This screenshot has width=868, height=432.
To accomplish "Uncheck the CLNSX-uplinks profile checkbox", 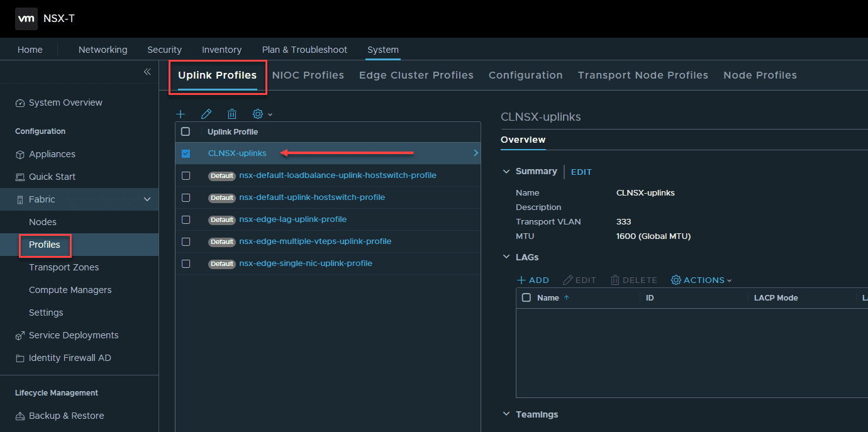I will [x=184, y=153].
